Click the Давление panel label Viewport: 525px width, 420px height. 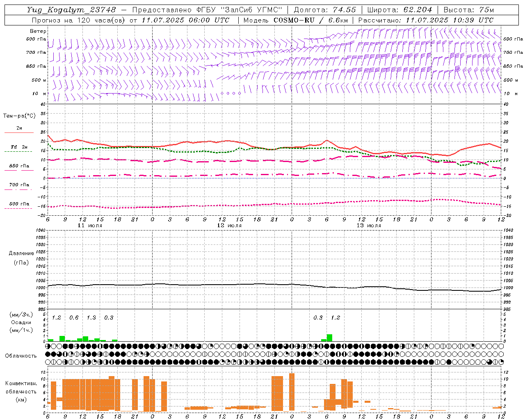pyautogui.click(x=21, y=253)
